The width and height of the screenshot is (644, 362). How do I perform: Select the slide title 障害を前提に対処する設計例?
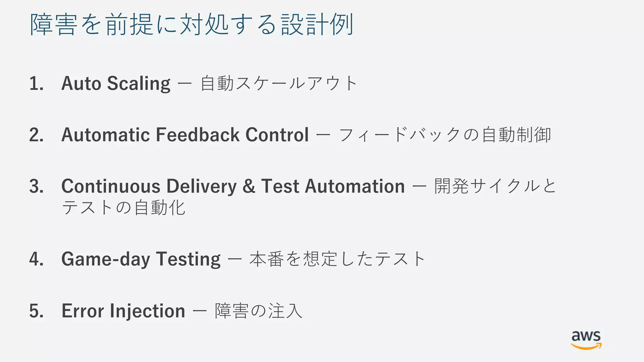point(192,25)
